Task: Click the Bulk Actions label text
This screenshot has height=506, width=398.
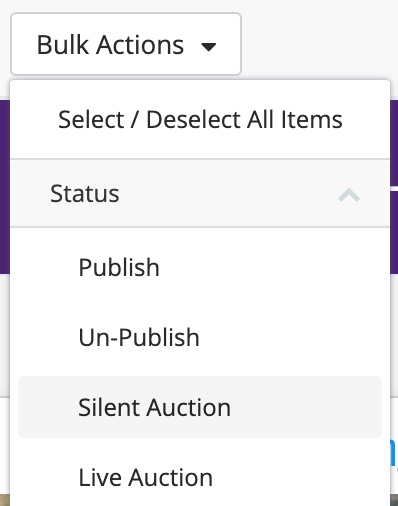Action: click(110, 45)
